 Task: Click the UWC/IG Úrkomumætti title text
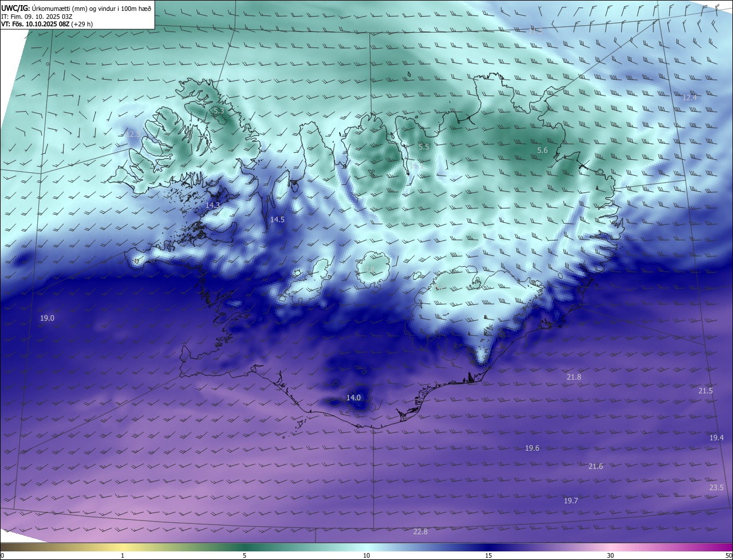76,7
